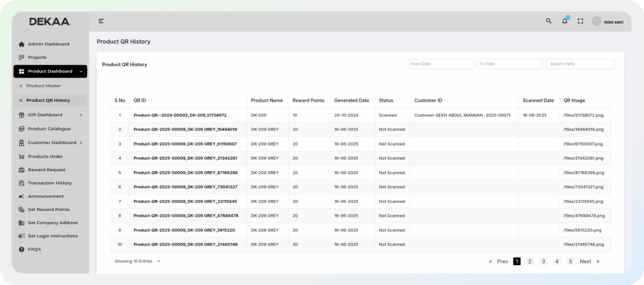The image size is (644, 285).
Task: Click the Reward Request icon
Action: point(22,170)
